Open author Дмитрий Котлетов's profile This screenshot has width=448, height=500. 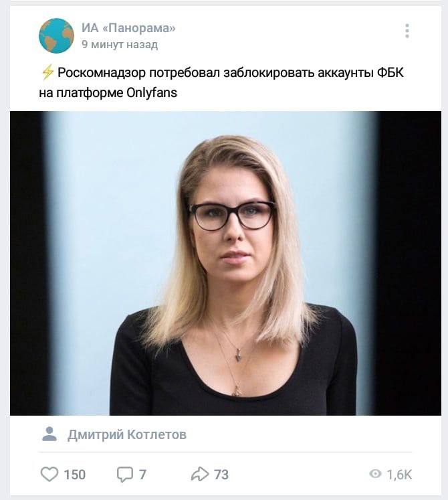[x=127, y=434]
